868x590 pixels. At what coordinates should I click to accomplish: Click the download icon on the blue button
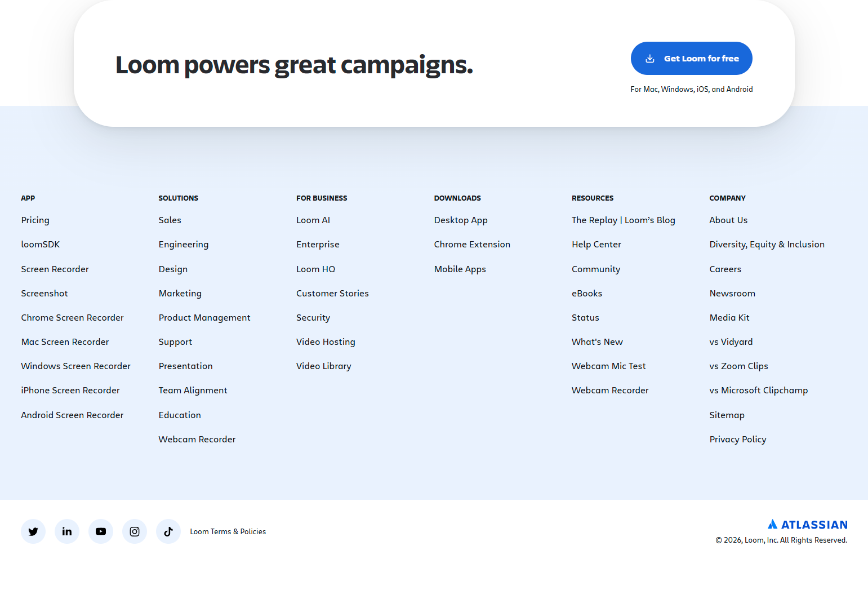tap(651, 58)
